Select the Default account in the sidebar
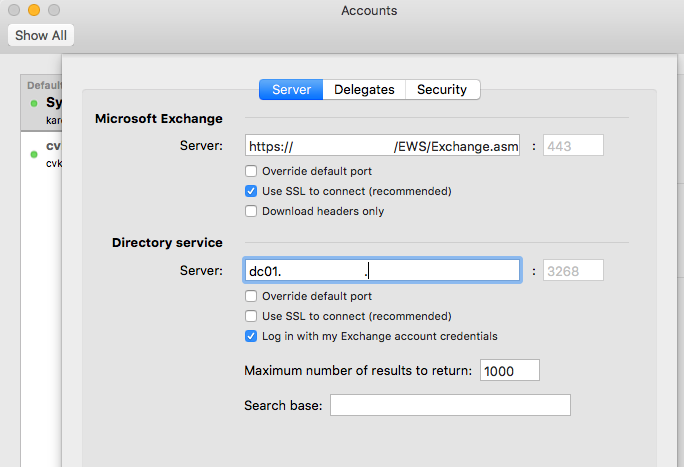Image resolution: width=684 pixels, height=467 pixels. point(42,103)
